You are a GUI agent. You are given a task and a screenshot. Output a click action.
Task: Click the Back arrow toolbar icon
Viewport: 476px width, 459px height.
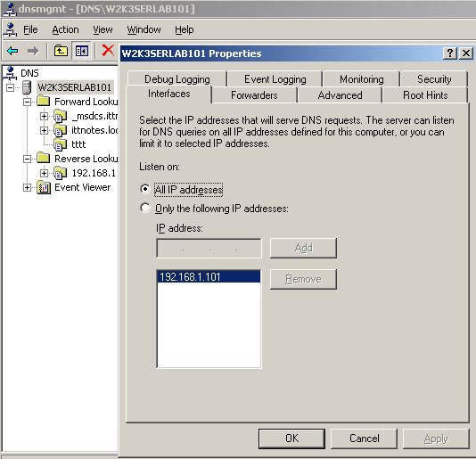tap(12, 51)
